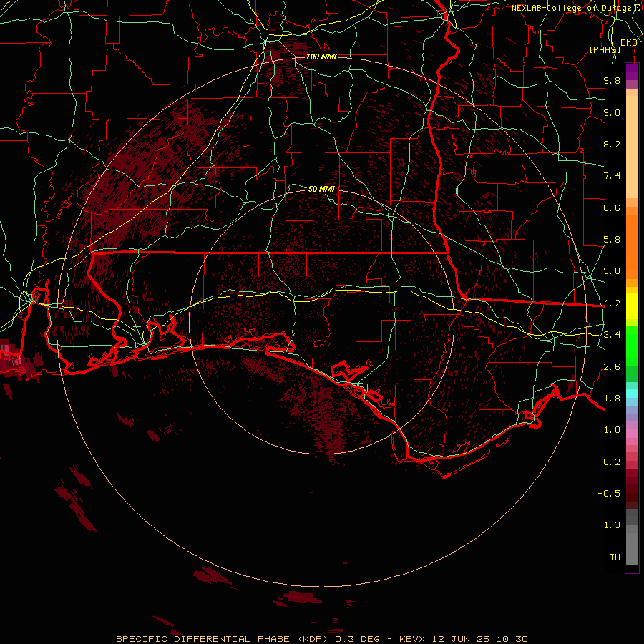
Task: Click the [PHAS] unit label
Action: click(x=605, y=49)
